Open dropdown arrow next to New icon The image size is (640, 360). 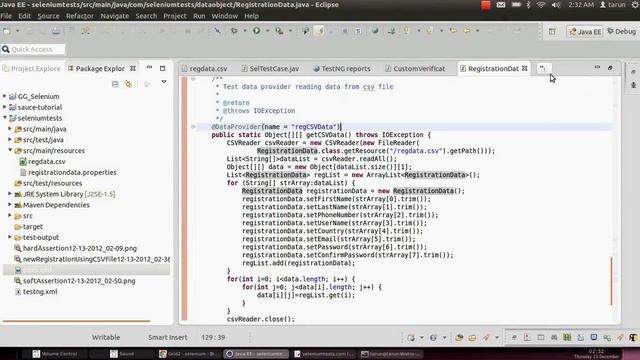coord(18,31)
